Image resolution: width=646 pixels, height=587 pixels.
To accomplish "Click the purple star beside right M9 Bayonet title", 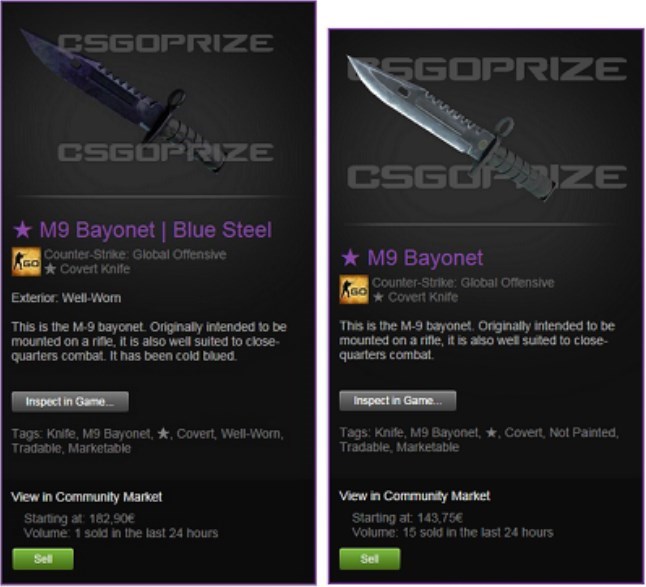I will pos(350,257).
